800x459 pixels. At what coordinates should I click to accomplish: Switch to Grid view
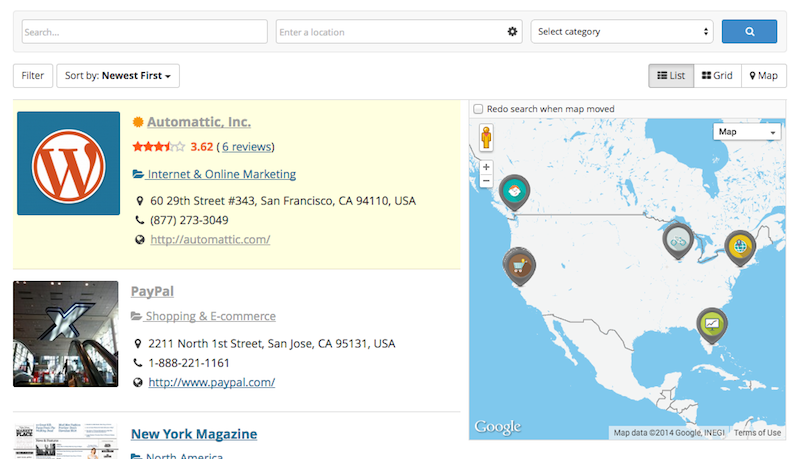(x=717, y=76)
